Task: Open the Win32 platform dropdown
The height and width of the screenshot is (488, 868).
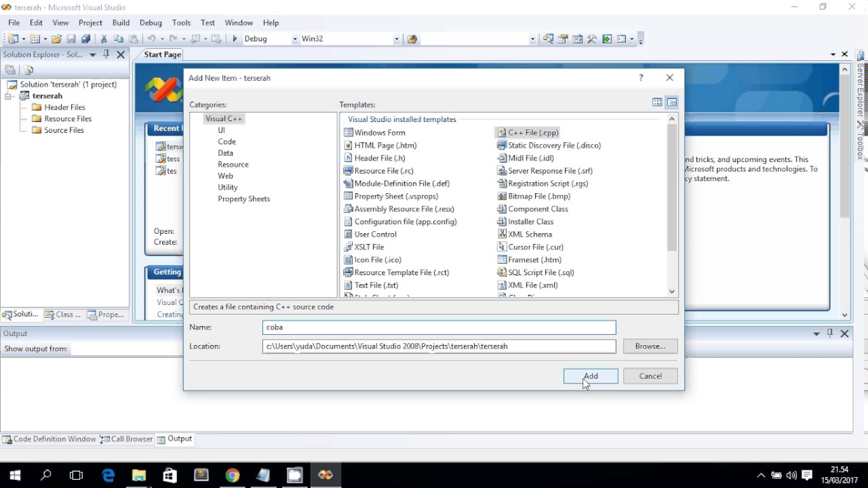Action: [397, 39]
